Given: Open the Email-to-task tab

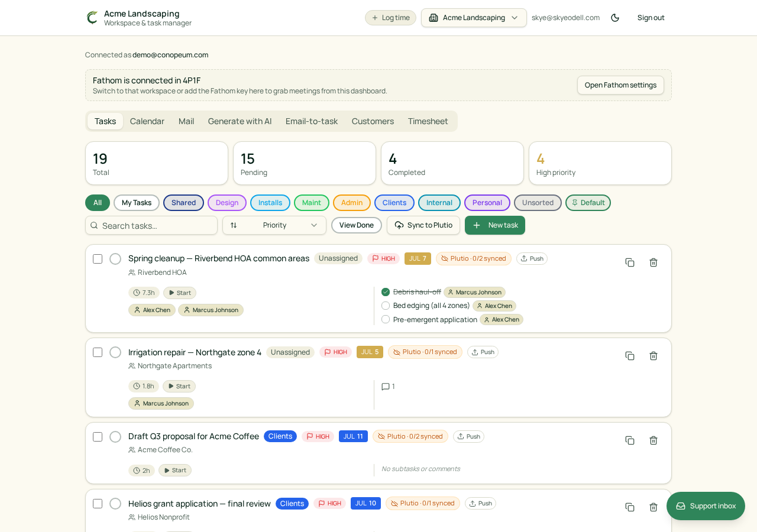Looking at the screenshot, I should (312, 121).
